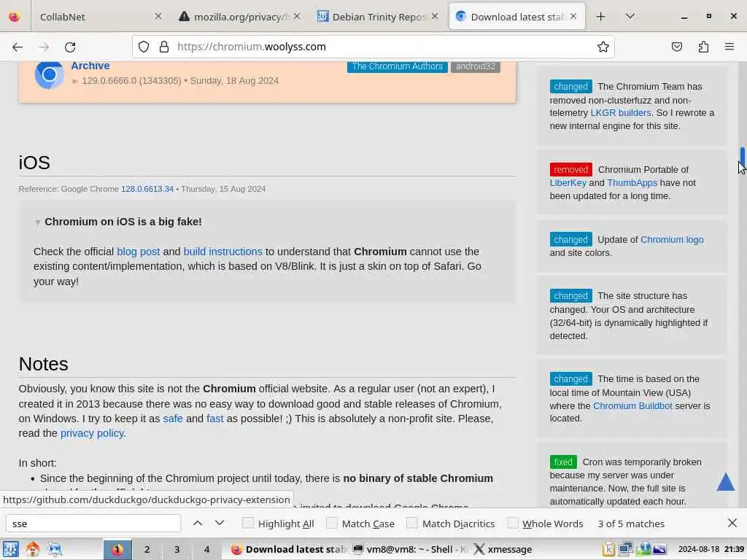
Task: Click the site padlock security icon
Action: [x=164, y=47]
